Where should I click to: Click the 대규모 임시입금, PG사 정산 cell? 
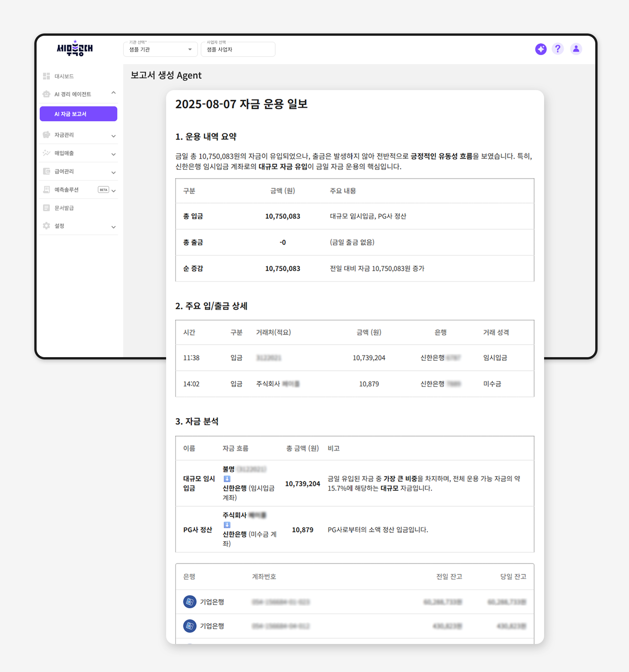pyautogui.click(x=368, y=216)
